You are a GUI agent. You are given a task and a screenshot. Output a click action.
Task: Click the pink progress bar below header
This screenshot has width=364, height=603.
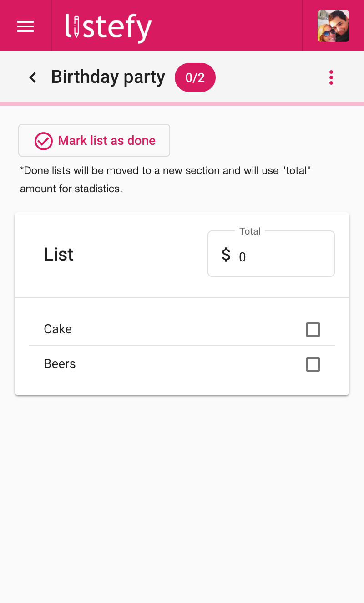[182, 104]
